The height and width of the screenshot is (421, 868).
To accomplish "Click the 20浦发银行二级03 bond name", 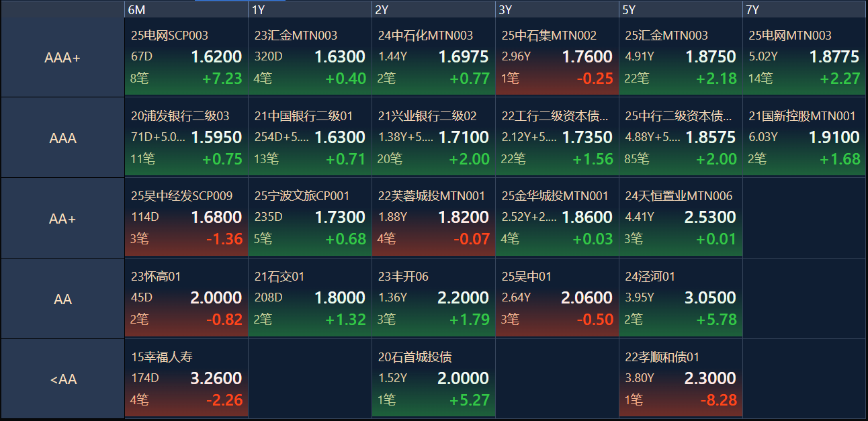I will (x=180, y=115).
